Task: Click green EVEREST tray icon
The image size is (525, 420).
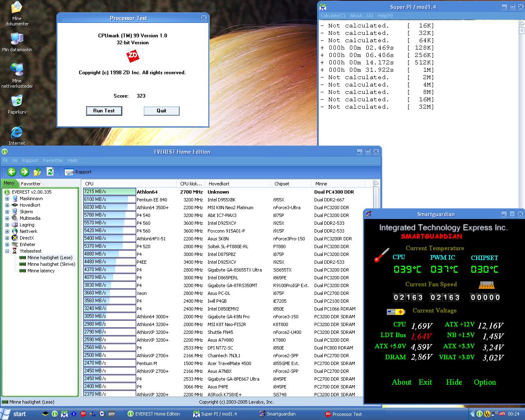Action: click(480, 414)
